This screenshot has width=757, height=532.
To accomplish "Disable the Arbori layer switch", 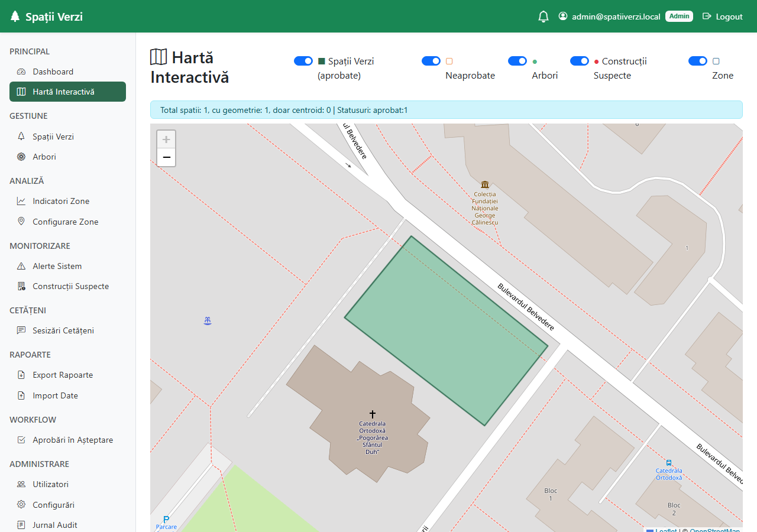I will click(517, 61).
